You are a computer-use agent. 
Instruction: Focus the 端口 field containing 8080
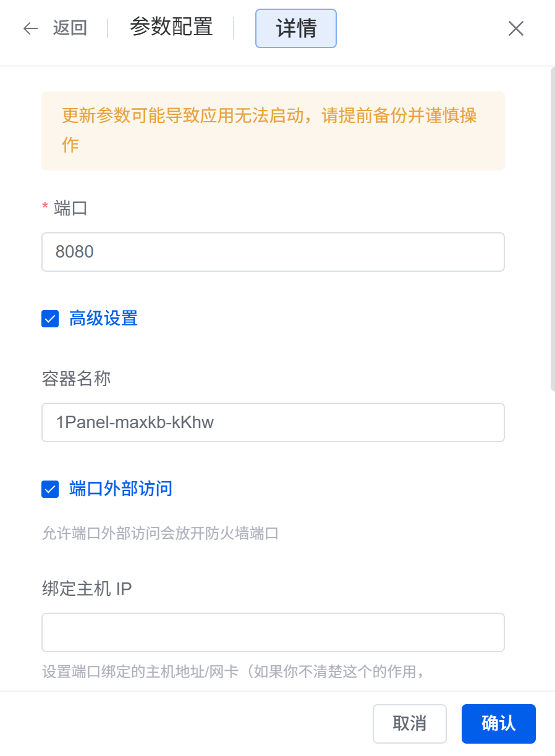(273, 252)
